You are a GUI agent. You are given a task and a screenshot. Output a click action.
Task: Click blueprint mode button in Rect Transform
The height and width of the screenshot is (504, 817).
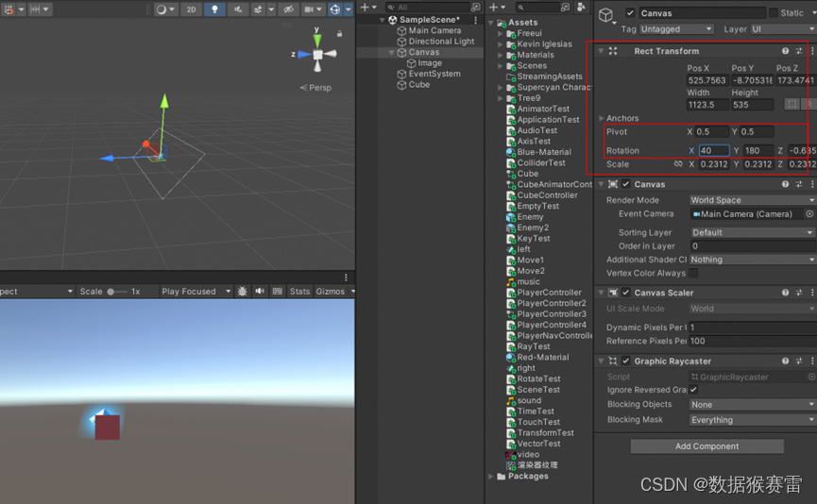791,104
